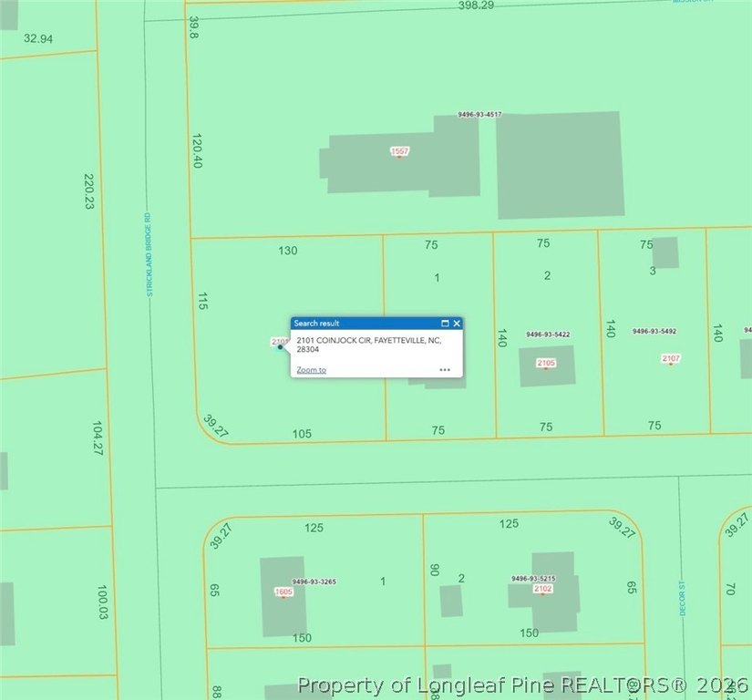Click the 398.29 dimension label

coord(476,5)
